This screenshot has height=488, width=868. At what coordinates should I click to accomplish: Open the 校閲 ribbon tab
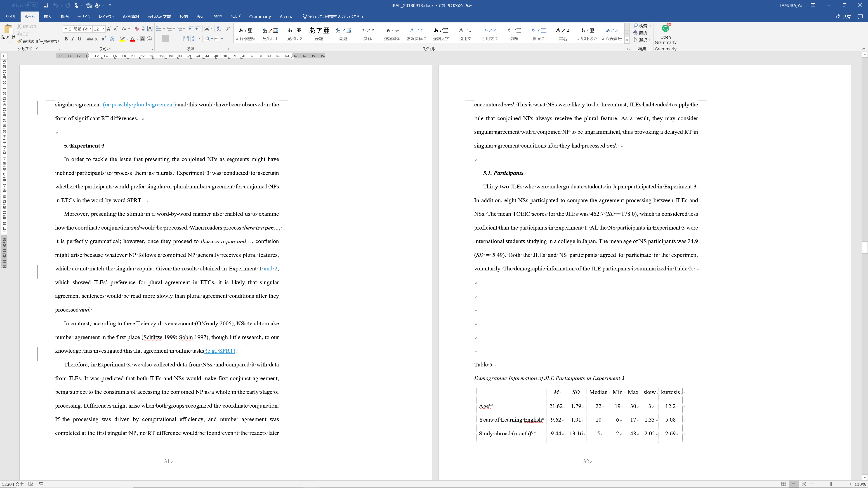coord(183,16)
